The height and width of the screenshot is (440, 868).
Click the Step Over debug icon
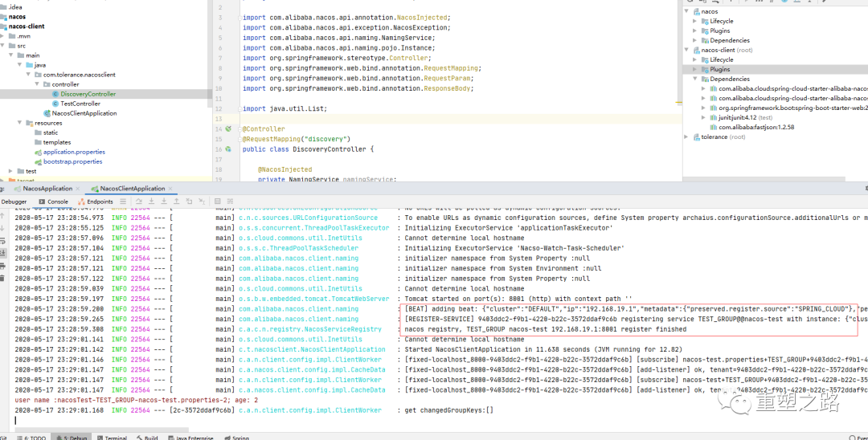[138, 202]
